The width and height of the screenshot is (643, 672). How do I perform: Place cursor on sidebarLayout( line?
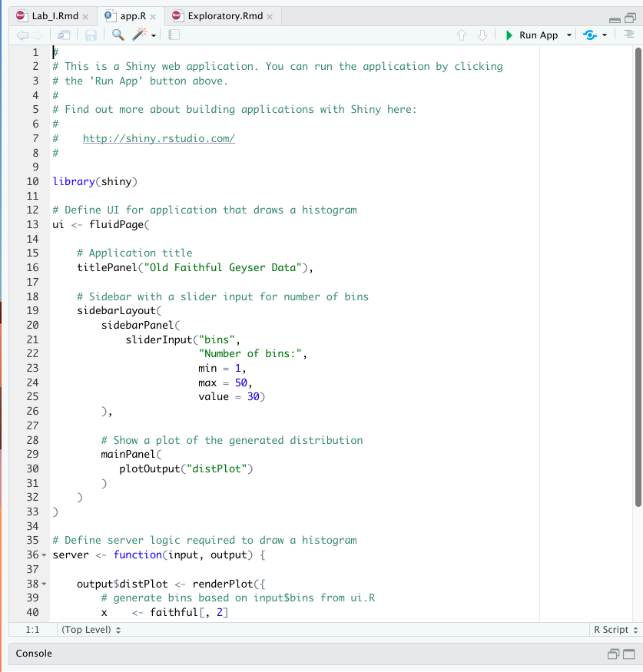[x=119, y=311]
